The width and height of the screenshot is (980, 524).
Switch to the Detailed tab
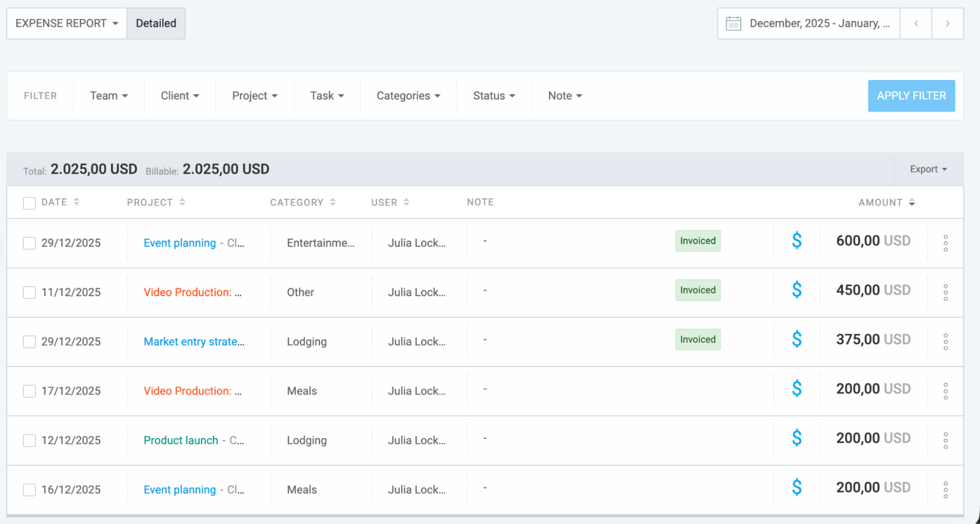point(156,23)
